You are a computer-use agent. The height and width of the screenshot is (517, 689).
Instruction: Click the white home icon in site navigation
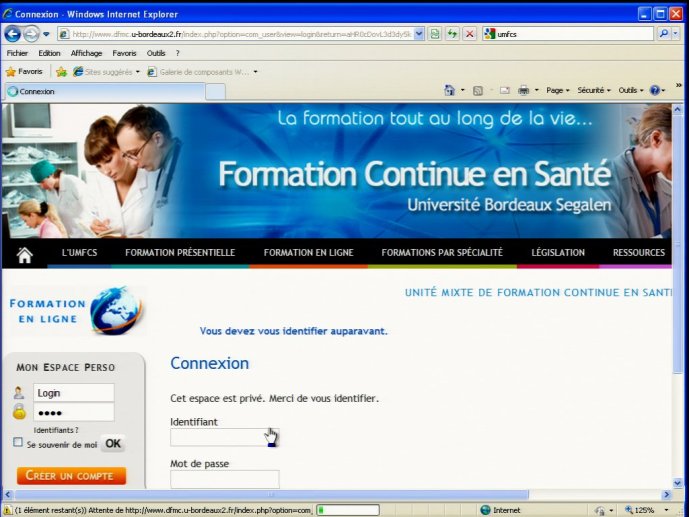pos(25,255)
